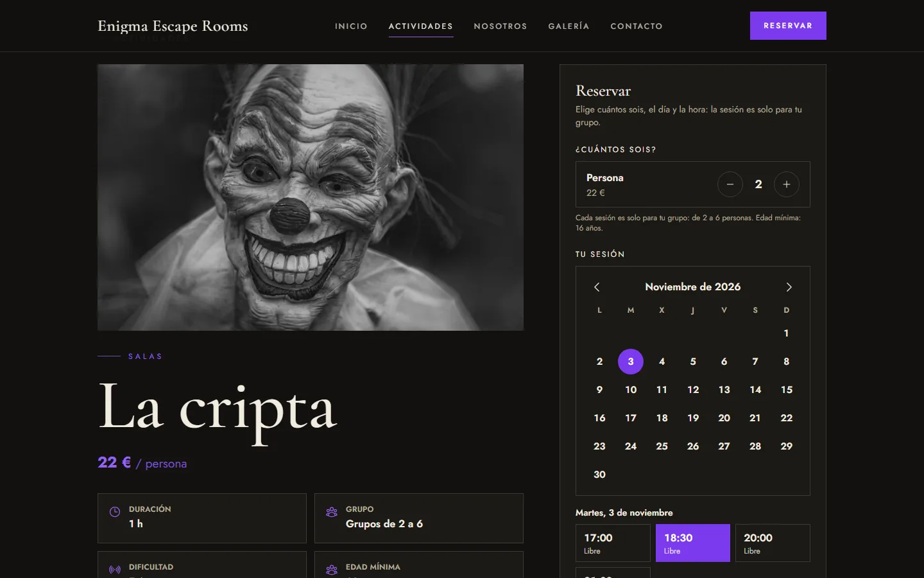Viewport: 924px width, 578px height.
Task: Click the 1 h duration value
Action: point(136,524)
